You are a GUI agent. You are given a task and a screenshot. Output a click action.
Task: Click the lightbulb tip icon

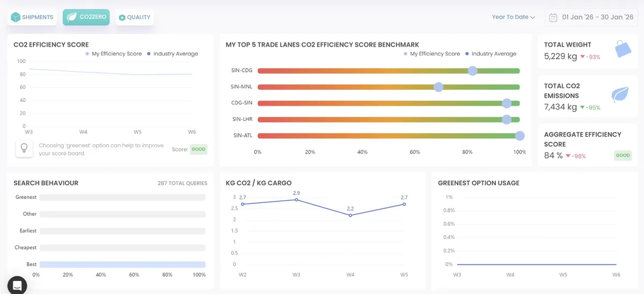point(24,149)
